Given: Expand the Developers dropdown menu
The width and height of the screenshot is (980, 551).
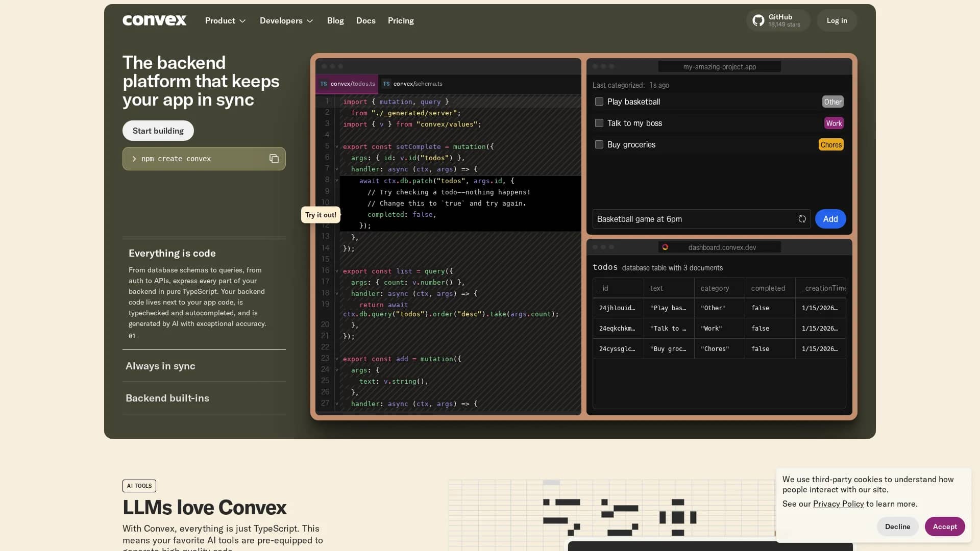Looking at the screenshot, I should [286, 20].
